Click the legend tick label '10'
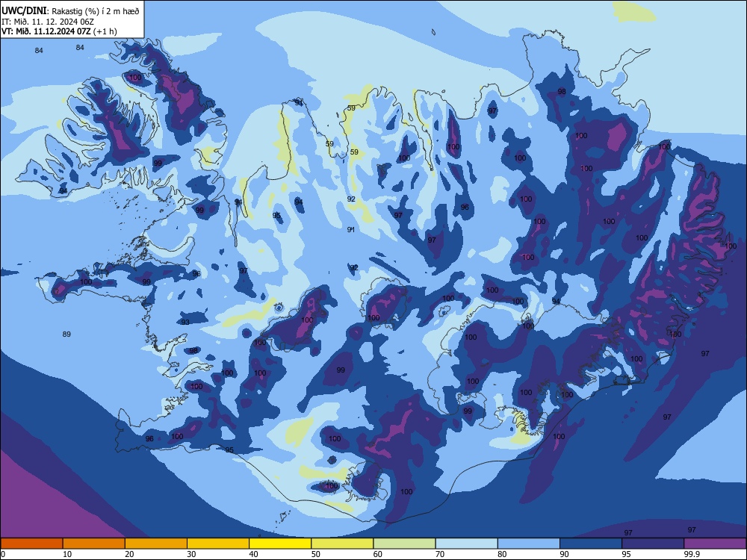This screenshot has width=747, height=560. pos(67,554)
